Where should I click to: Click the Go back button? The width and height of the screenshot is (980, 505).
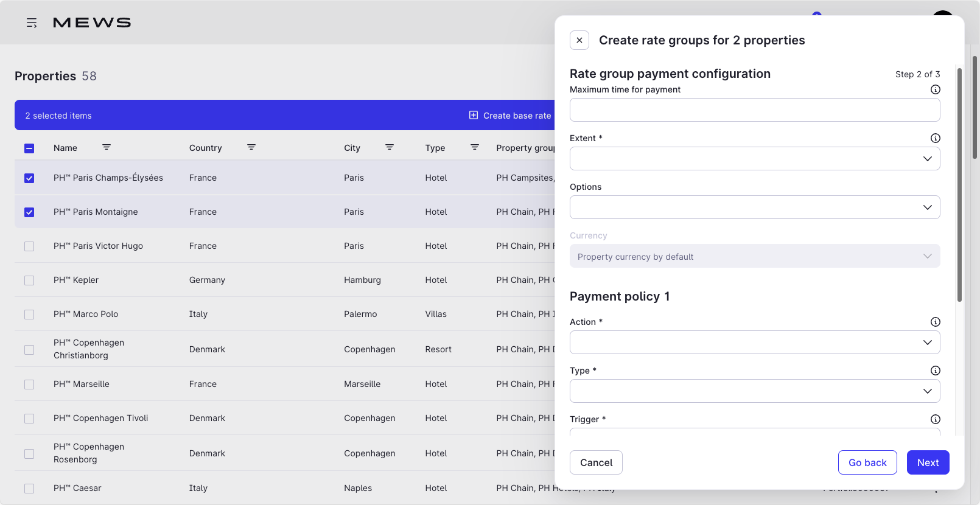tap(867, 462)
